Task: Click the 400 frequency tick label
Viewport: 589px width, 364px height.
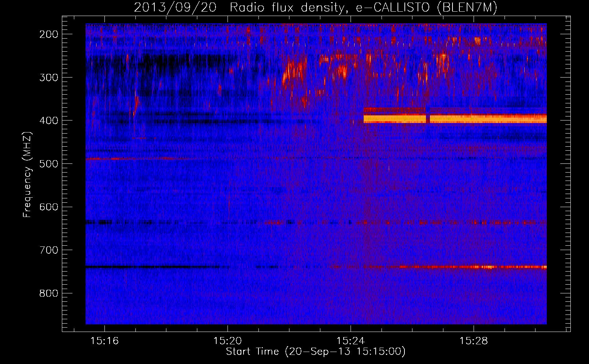Action: pos(48,120)
